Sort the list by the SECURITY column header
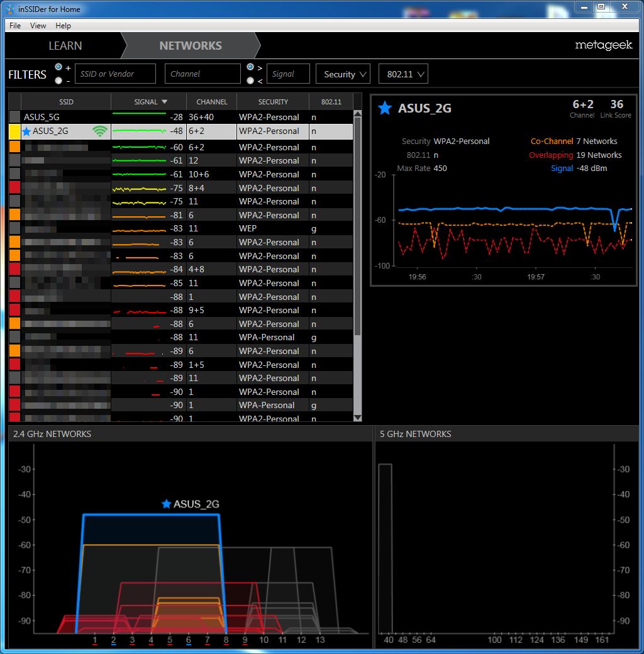 tap(273, 102)
